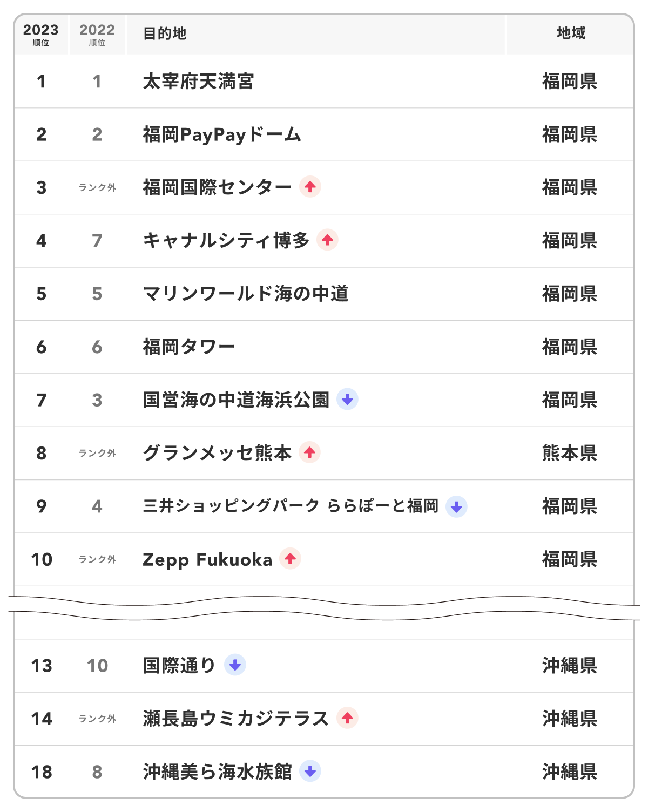Image resolution: width=648 pixels, height=812 pixels.
Task: Click the 地域 column header
Action: click(x=571, y=33)
